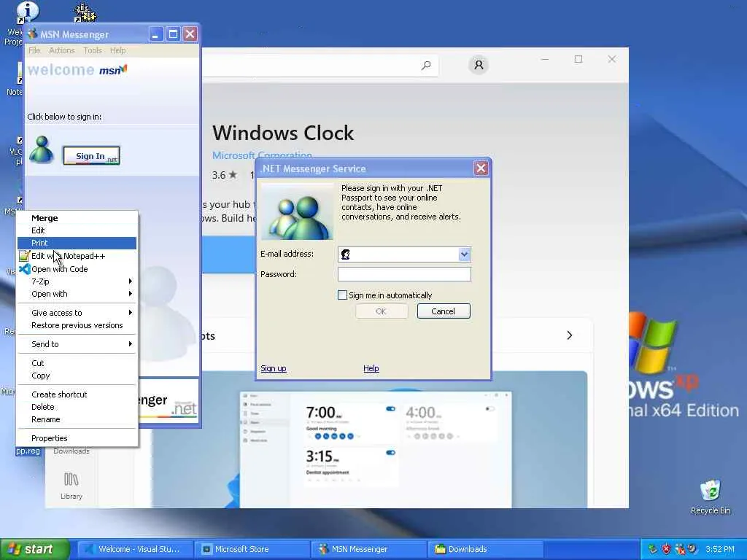747x560 pixels.
Task: Expand the Send to submenu
Action: [77, 344]
